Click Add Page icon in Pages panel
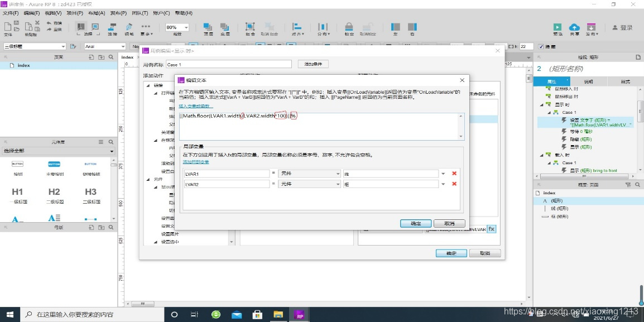This screenshot has width=644, height=322. [x=91, y=57]
